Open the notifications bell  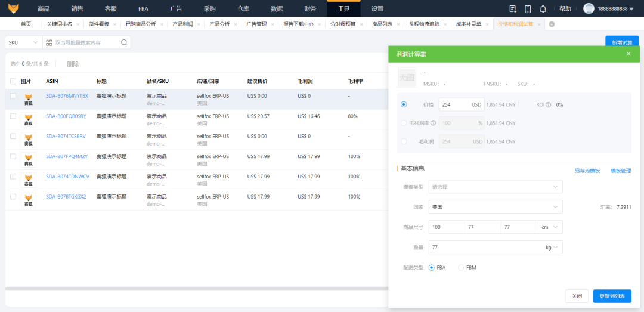(543, 9)
